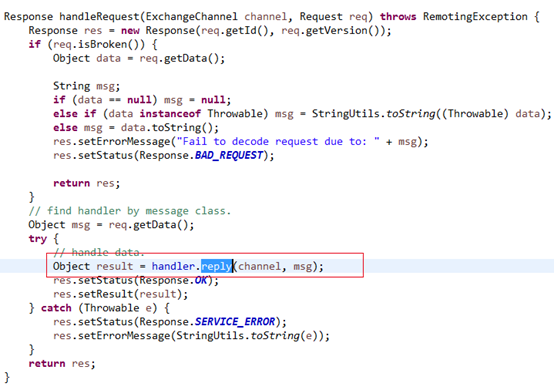This screenshot has width=554, height=390.
Task: Click the req.isBroken() condition
Action: coord(96,45)
